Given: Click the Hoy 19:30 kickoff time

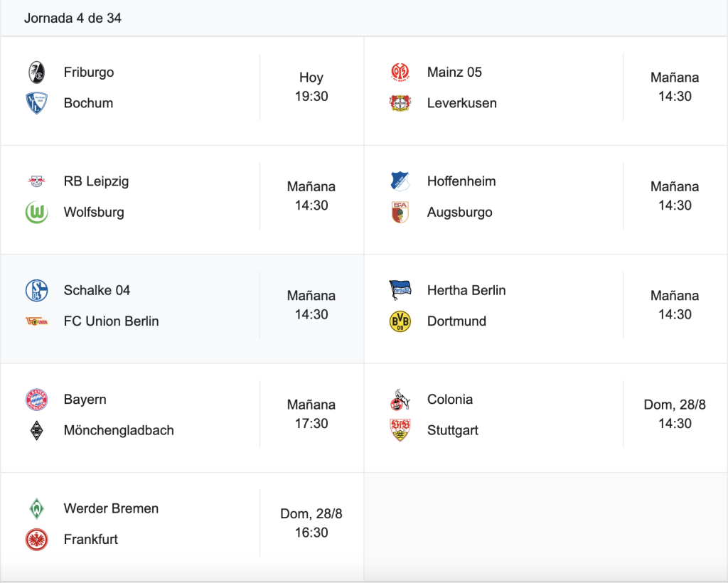Looking at the screenshot, I should coord(311,87).
